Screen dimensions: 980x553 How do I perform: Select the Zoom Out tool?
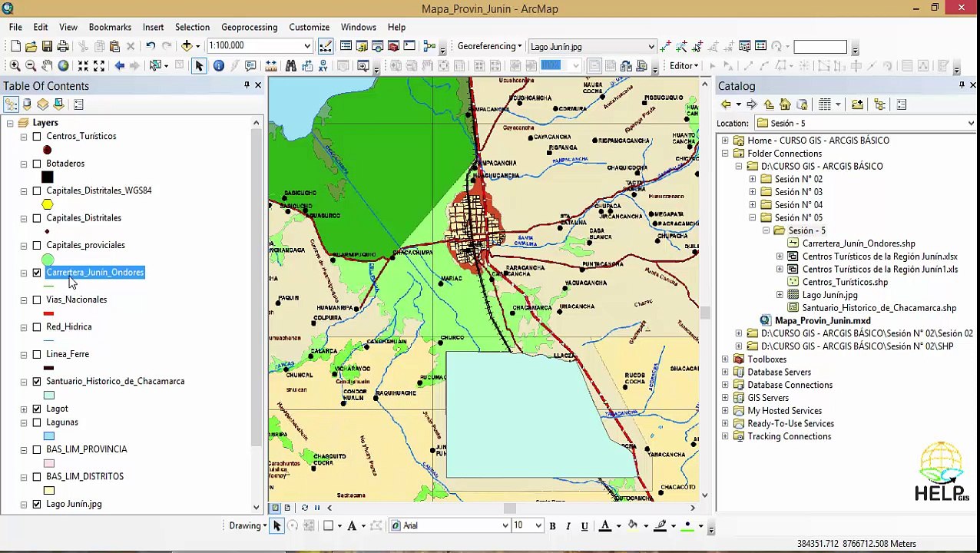coord(31,66)
